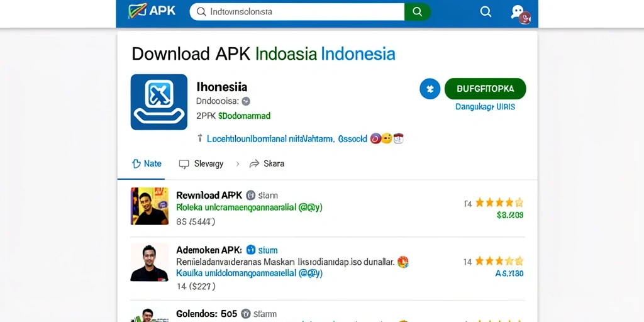Screen dimensions: 644x322
Task: Click the chevron between Slevargy and Skara
Action: coord(237,164)
